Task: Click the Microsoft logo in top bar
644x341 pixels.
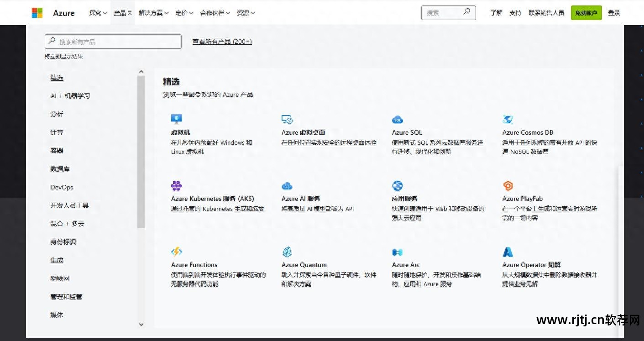Action: 37,12
